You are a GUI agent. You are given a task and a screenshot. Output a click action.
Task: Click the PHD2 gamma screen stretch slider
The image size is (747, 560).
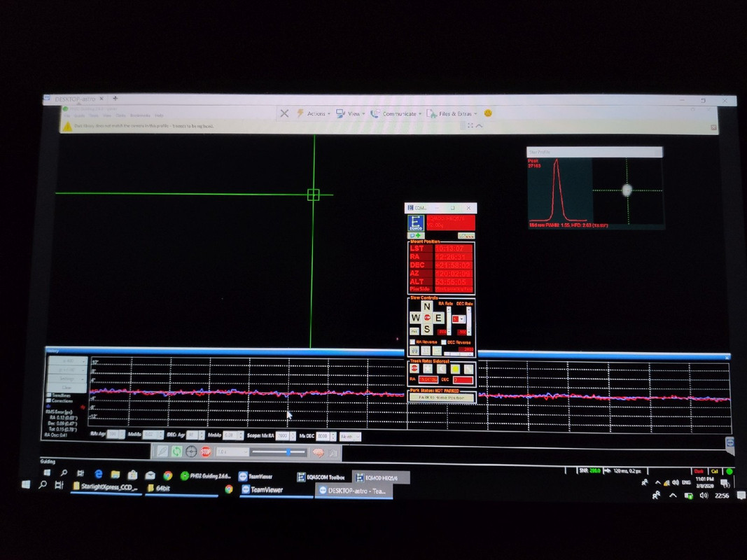pos(279,452)
